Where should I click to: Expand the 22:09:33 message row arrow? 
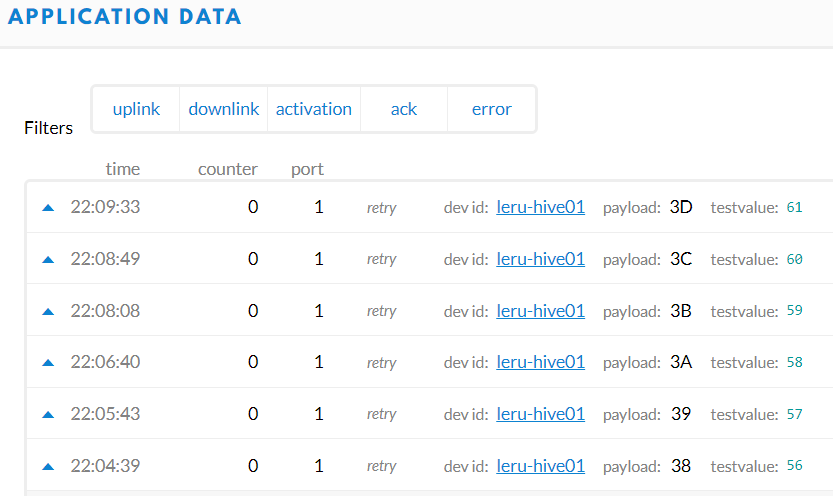(47, 208)
